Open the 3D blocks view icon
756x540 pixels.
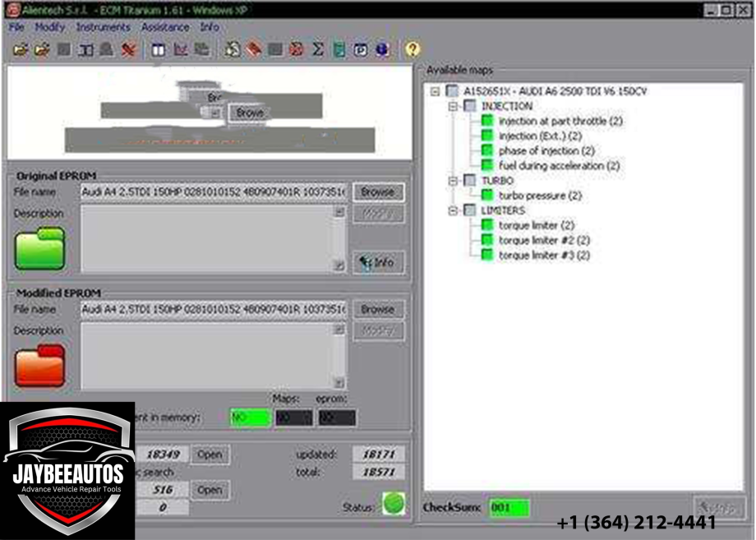[201, 49]
